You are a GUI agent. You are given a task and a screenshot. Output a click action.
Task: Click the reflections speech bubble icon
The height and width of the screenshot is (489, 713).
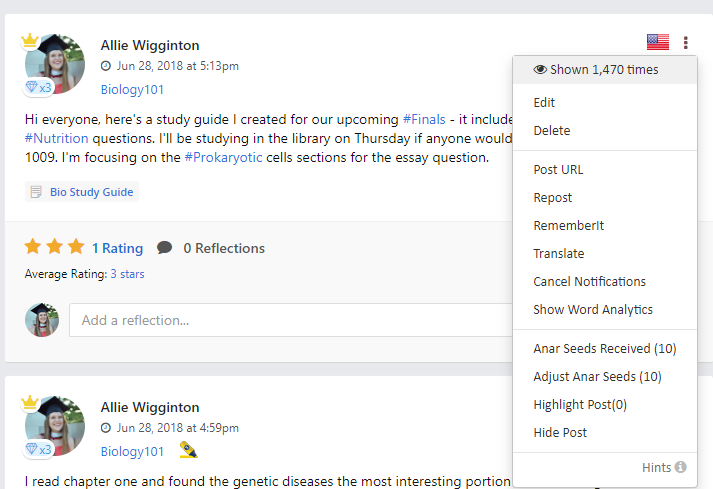point(164,248)
